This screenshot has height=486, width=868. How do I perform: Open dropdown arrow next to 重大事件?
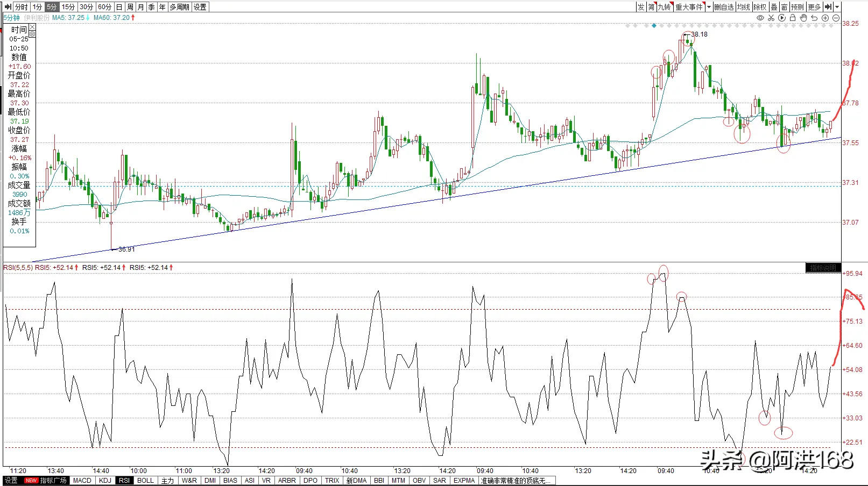click(x=709, y=7)
